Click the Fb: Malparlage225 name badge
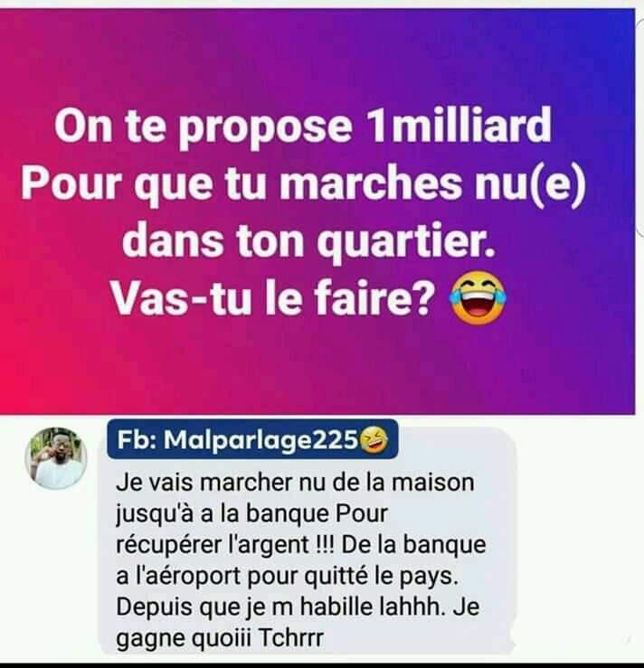The width and height of the screenshot is (644, 668). click(x=252, y=439)
